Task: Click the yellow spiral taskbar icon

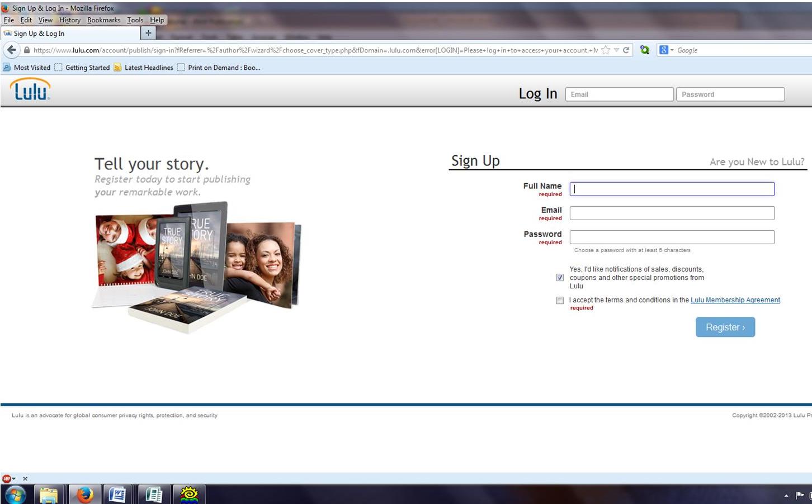Action: (x=189, y=495)
